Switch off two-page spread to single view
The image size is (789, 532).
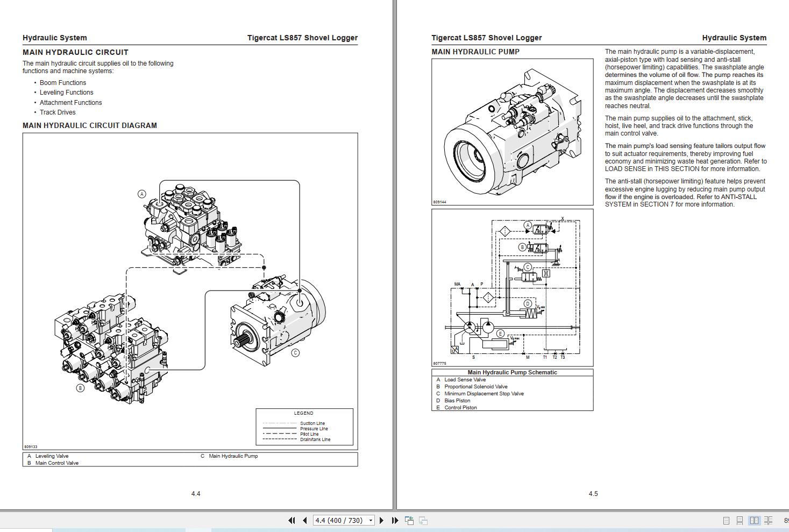pos(726,521)
